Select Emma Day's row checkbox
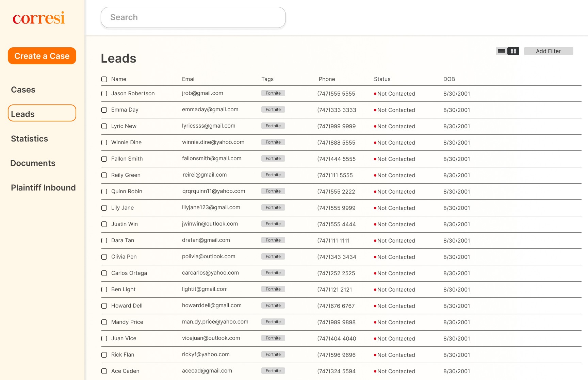The width and height of the screenshot is (588, 380). pyautogui.click(x=104, y=110)
